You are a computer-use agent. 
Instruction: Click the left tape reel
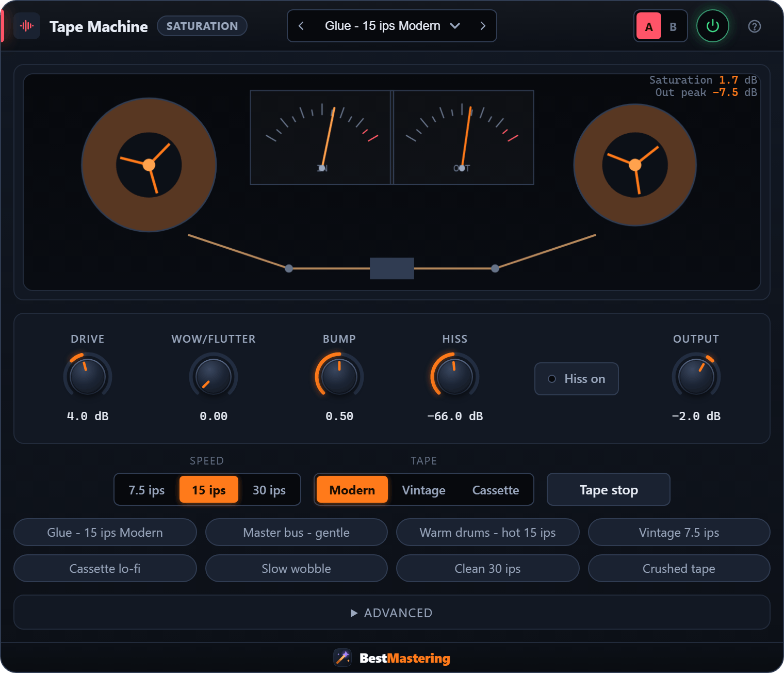coord(149,165)
